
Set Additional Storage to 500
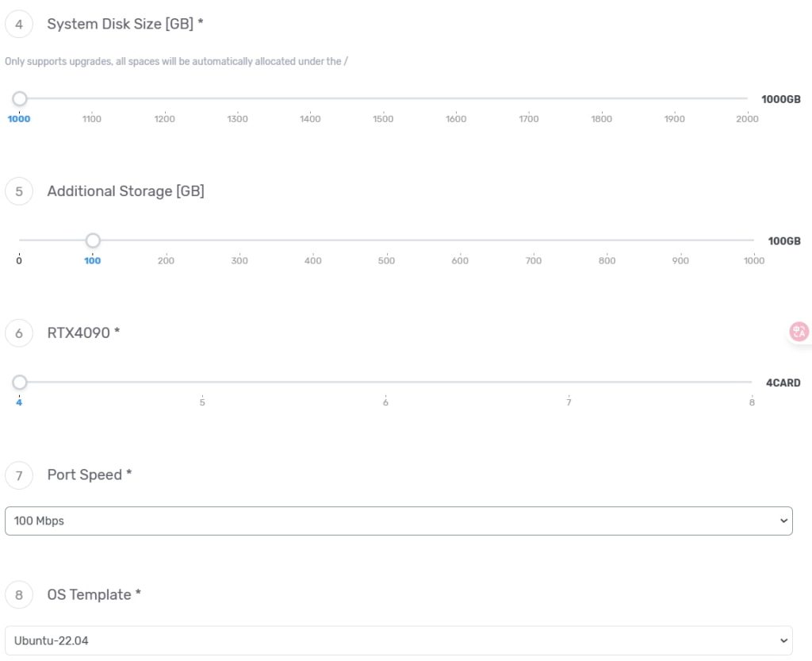click(386, 240)
